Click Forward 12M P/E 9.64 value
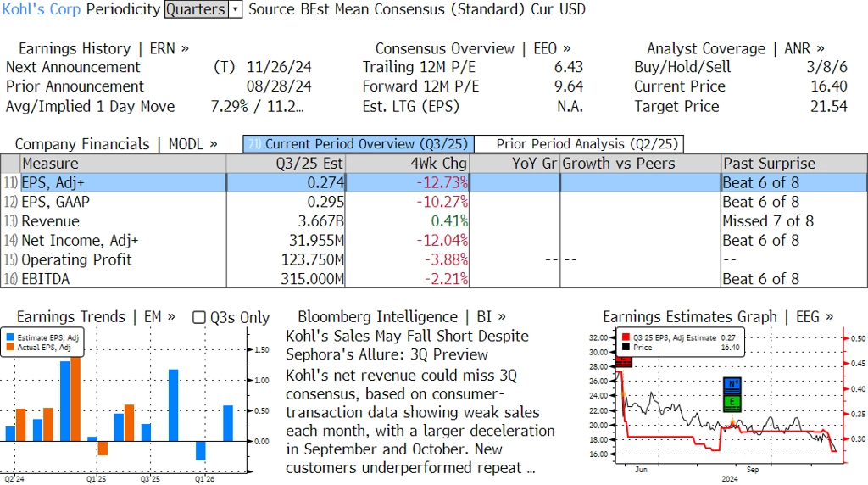 pyautogui.click(x=569, y=86)
